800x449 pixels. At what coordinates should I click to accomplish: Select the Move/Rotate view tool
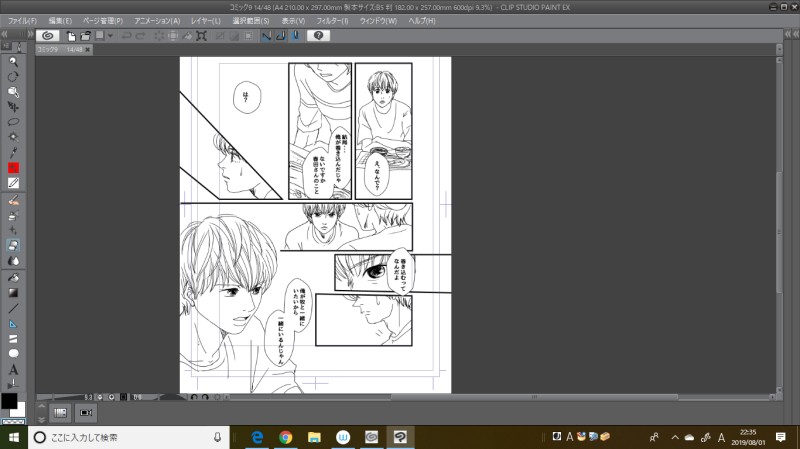[13, 77]
